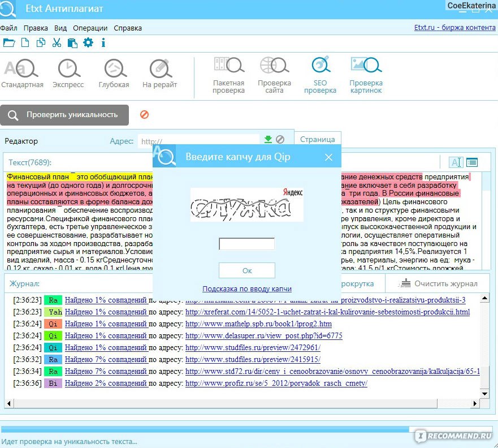Open the Вид menu
498x448 pixels.
coord(60,28)
